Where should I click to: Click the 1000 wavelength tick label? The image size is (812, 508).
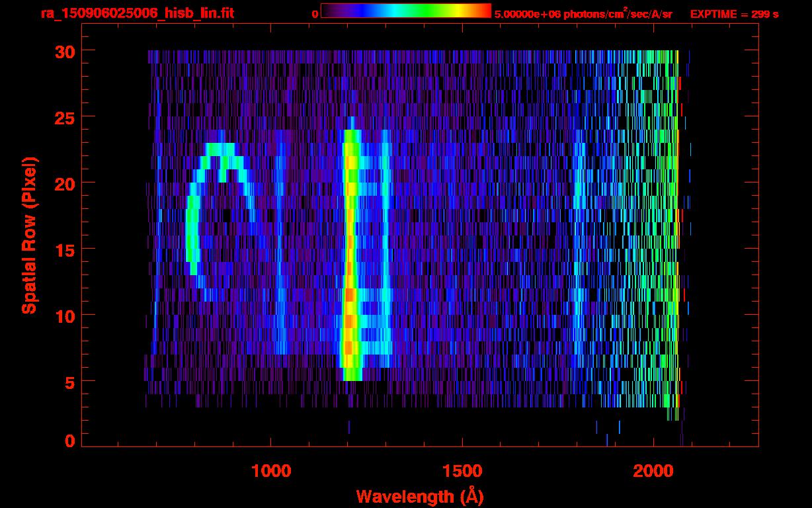(x=271, y=471)
